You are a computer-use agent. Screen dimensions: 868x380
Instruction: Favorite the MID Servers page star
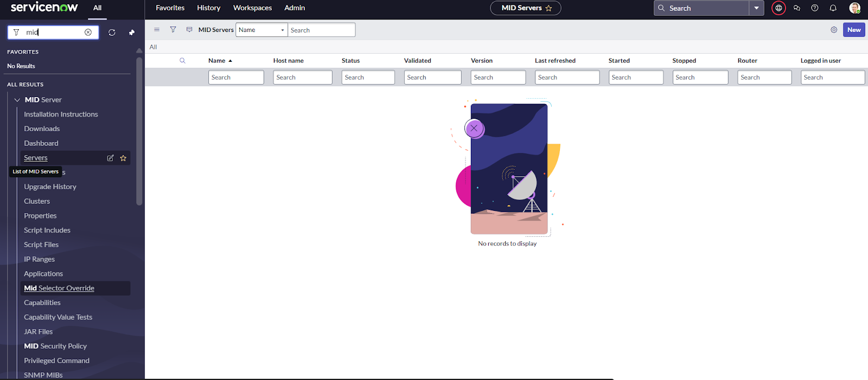[x=548, y=8]
